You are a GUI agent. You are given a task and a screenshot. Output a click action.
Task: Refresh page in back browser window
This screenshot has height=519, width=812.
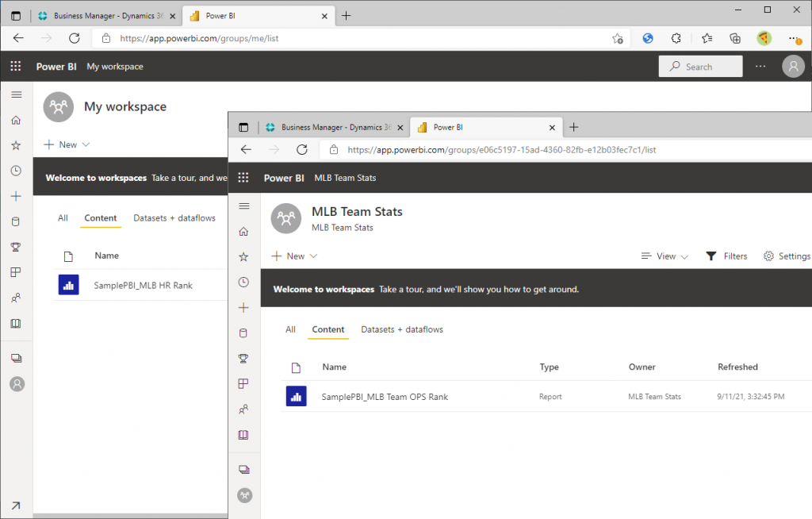pos(75,38)
